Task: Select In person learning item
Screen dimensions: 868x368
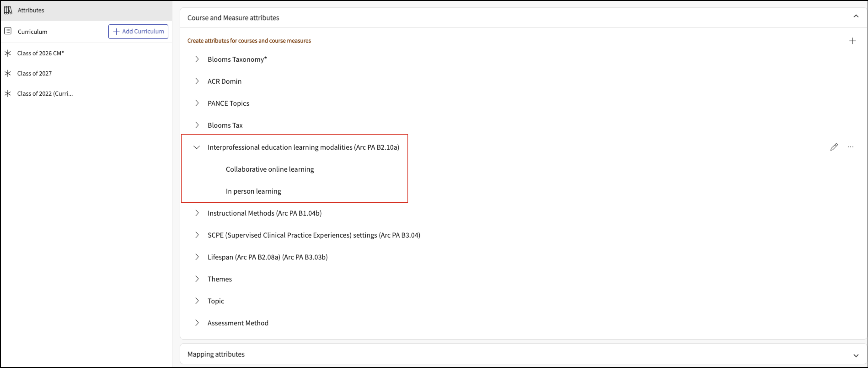Action: tap(253, 191)
